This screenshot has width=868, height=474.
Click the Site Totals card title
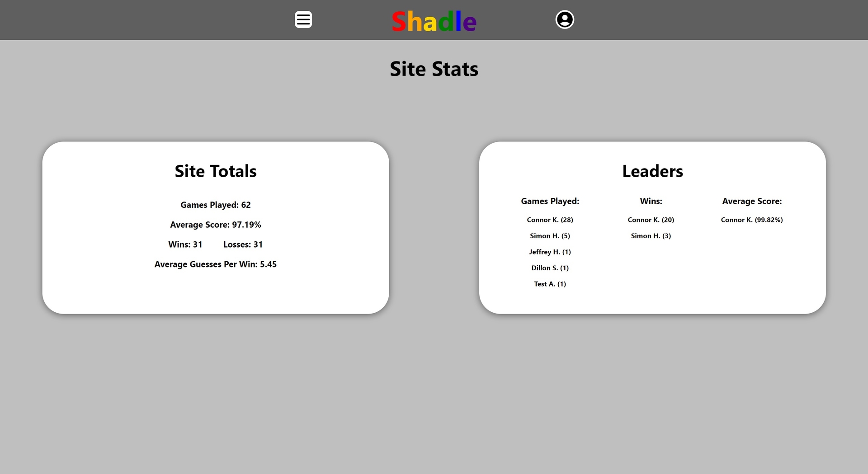(216, 171)
